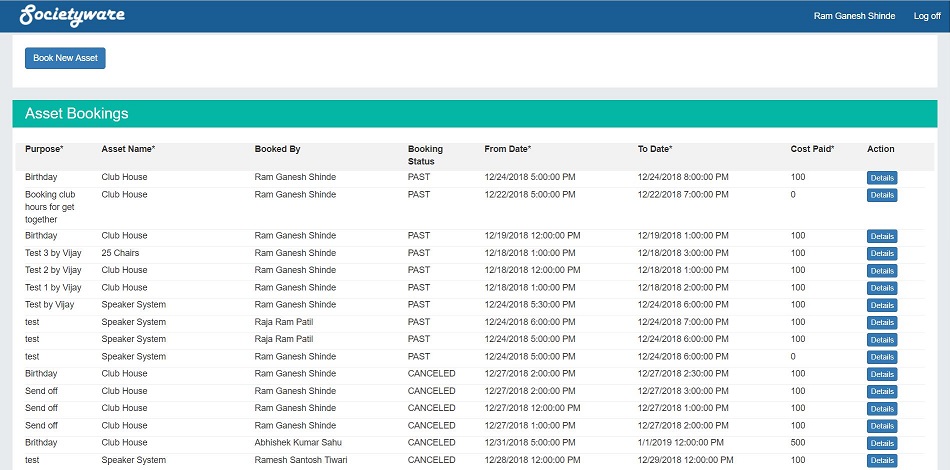This screenshot has width=950, height=470.
Task: Click 'Test 3 by Vijay' purpose cell
Action: pos(53,253)
